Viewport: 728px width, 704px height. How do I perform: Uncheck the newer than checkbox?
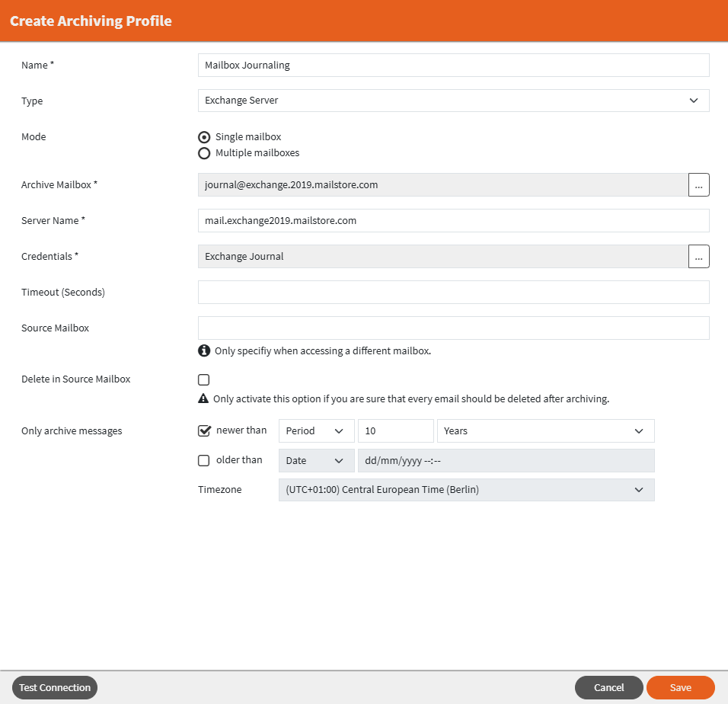click(x=204, y=430)
